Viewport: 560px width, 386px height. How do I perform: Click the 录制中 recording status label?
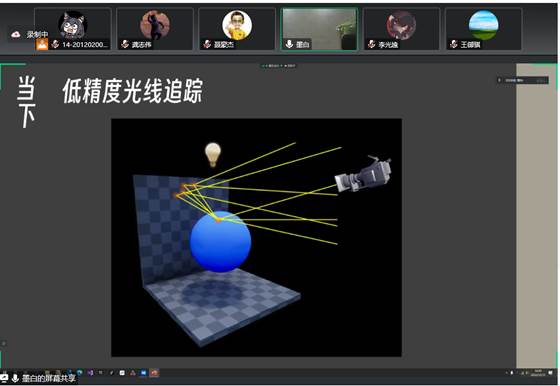[x=37, y=34]
